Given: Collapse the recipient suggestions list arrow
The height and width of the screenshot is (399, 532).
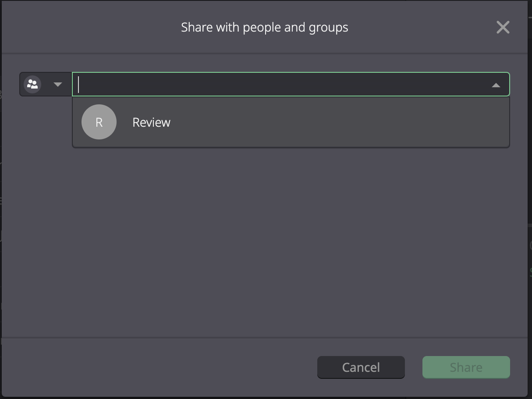Looking at the screenshot, I should tap(496, 85).
